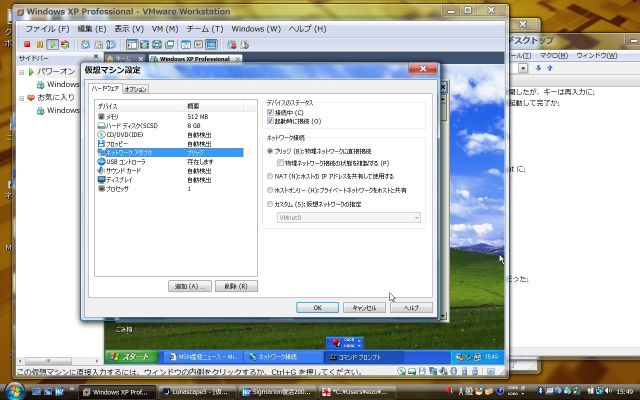Toggle the 起動時に接続 (O) checkbox
Viewport: 640px width, 400px height.
[270, 121]
